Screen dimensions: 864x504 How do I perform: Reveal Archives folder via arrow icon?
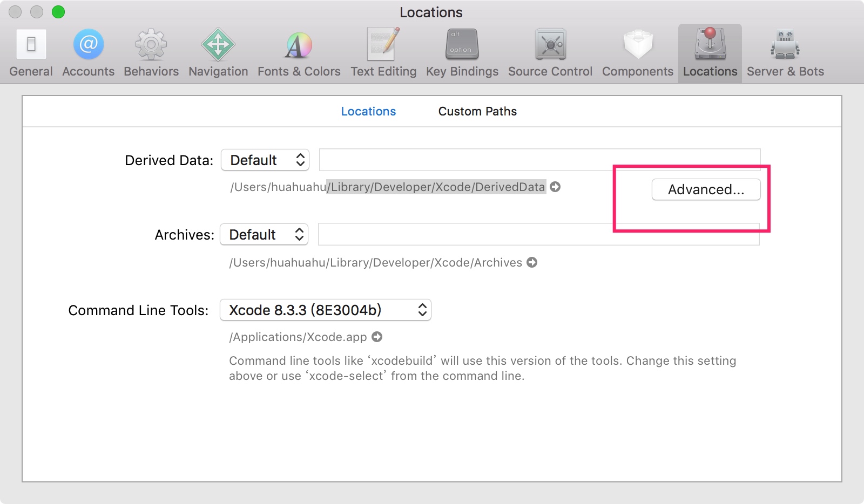532,262
